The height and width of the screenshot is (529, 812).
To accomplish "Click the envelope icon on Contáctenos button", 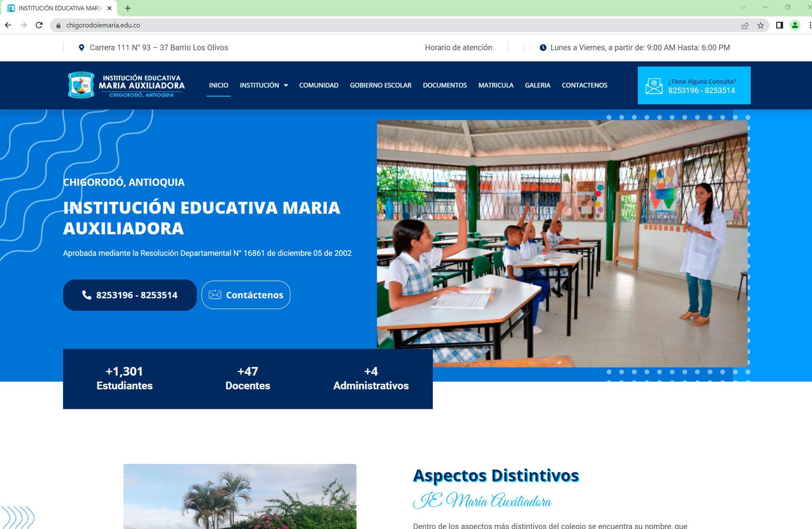I will tap(215, 295).
